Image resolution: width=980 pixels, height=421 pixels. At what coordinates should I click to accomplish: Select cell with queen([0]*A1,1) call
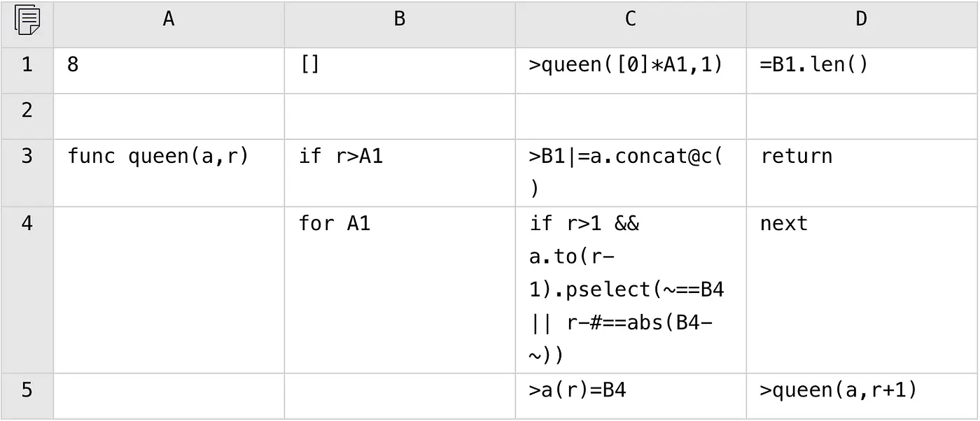click(x=631, y=71)
